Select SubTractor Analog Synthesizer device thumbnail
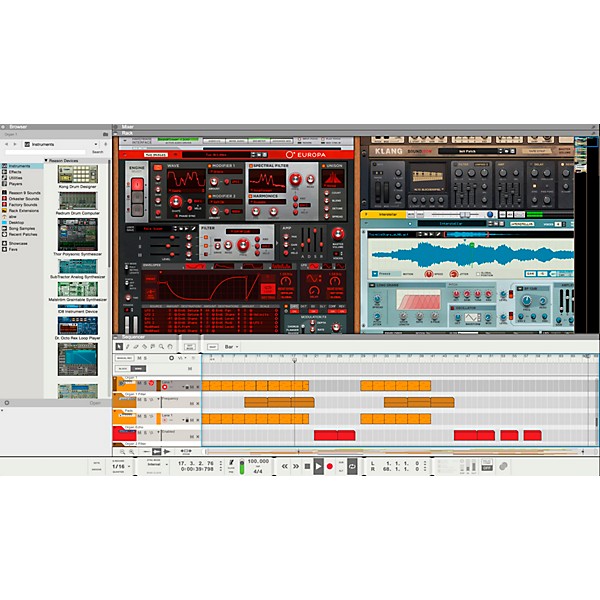Image resolution: width=600 pixels, height=600 pixels. (78, 266)
